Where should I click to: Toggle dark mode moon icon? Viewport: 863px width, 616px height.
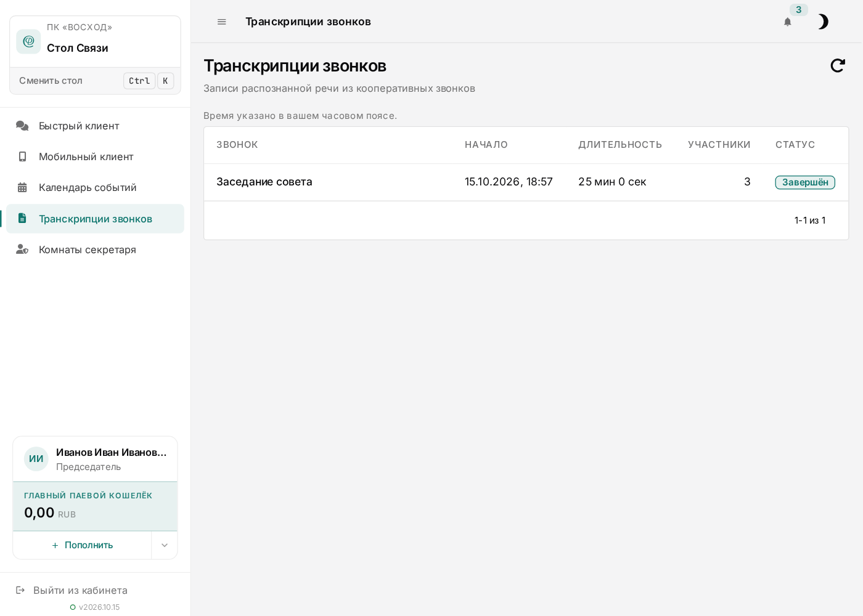pyautogui.click(x=823, y=22)
